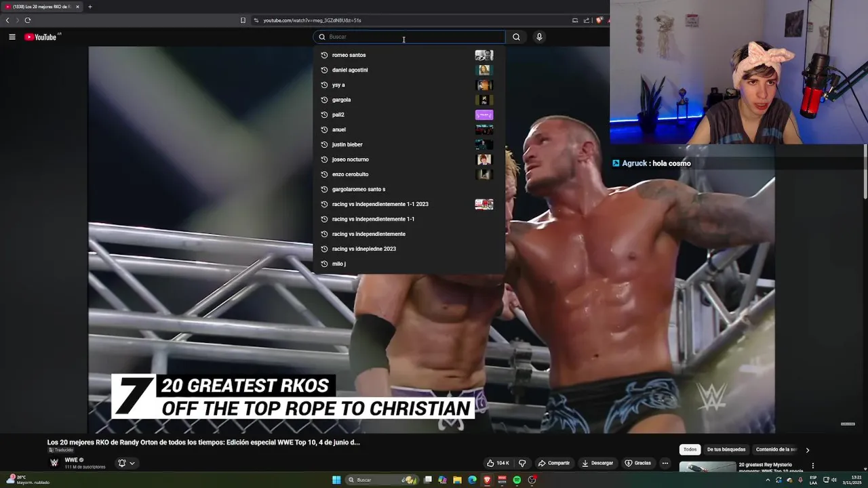The width and height of the screenshot is (868, 488).
Task: Open the Brave Shields lion icon
Action: click(x=599, y=20)
